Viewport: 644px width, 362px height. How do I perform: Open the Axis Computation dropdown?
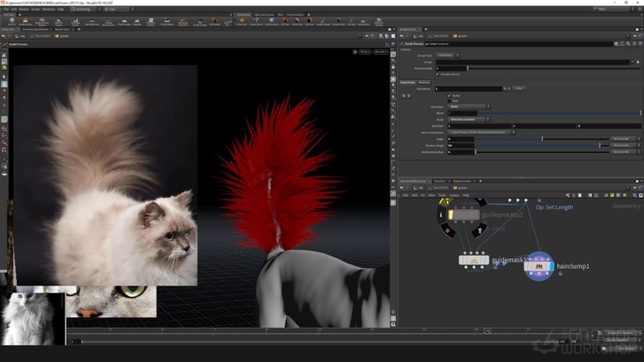coord(481,133)
